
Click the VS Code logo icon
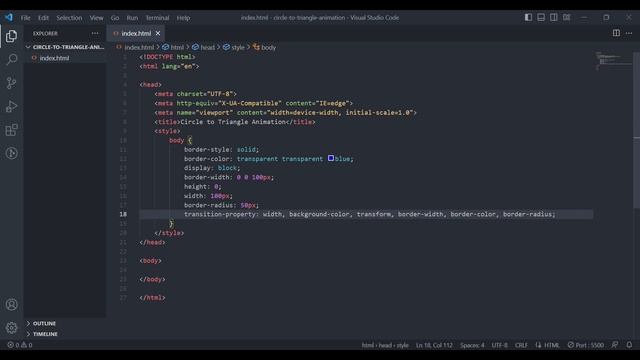coord(9,17)
